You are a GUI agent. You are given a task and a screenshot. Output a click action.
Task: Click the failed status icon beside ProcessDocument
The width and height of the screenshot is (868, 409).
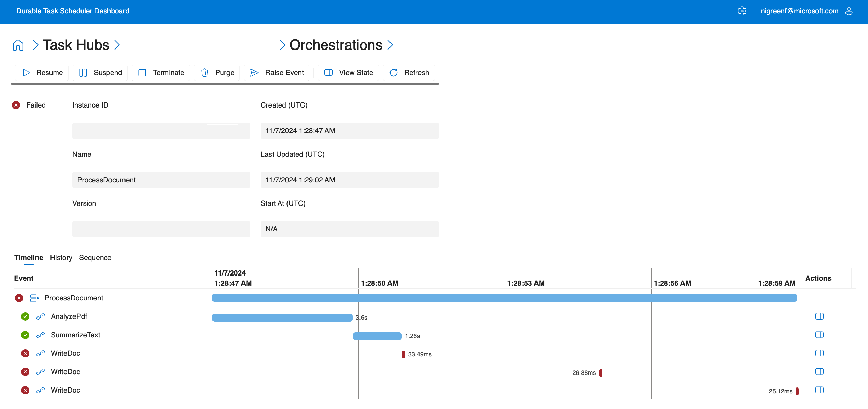[x=19, y=298]
